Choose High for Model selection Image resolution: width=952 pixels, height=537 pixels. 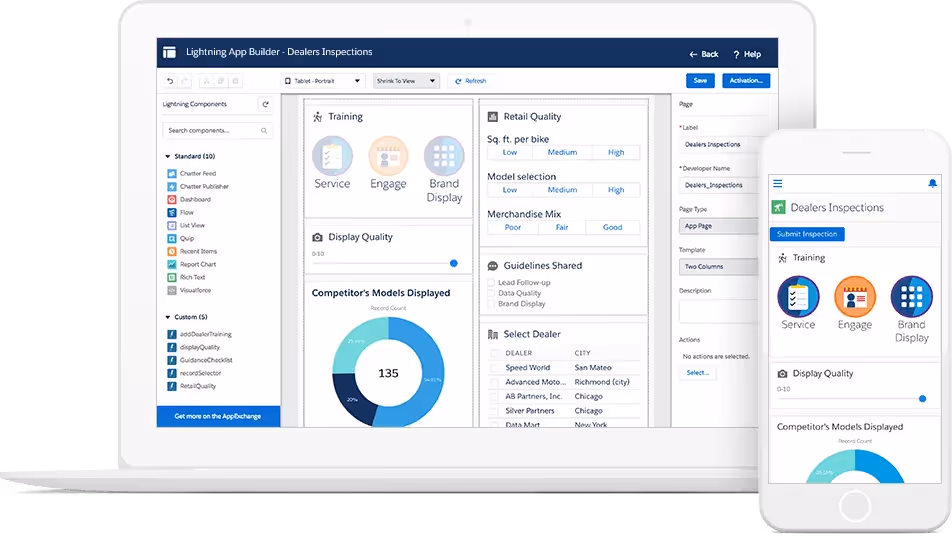point(616,190)
